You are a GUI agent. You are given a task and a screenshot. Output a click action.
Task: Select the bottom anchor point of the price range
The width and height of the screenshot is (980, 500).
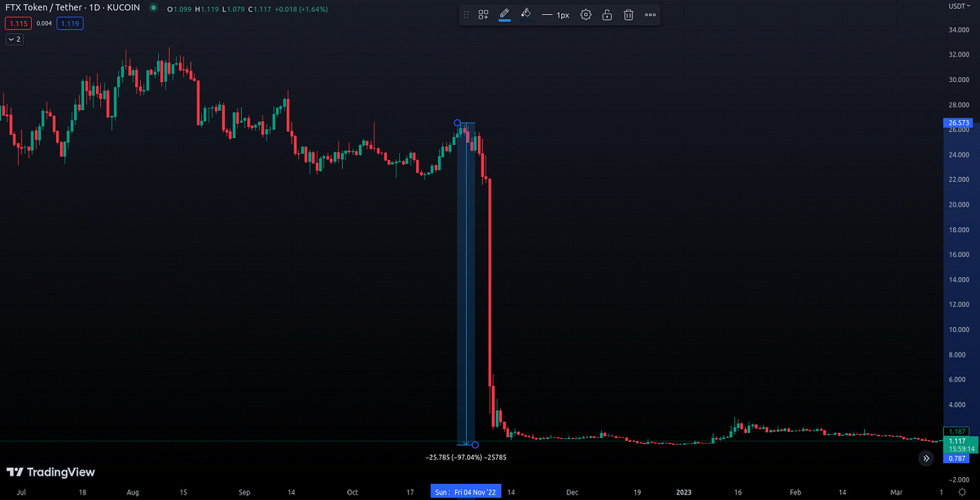pyautogui.click(x=475, y=445)
